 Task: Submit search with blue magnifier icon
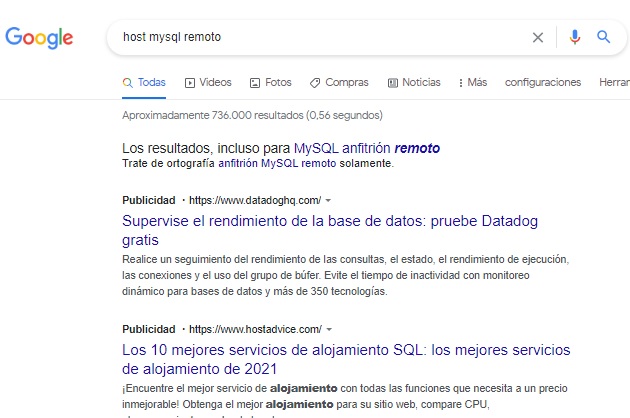603,37
